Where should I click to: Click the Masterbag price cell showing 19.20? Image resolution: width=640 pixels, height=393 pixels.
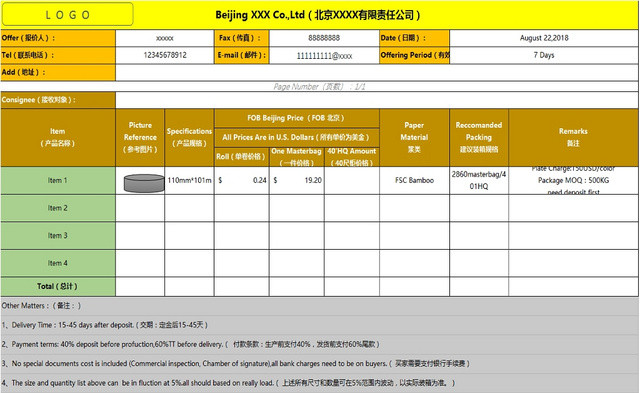pyautogui.click(x=297, y=180)
